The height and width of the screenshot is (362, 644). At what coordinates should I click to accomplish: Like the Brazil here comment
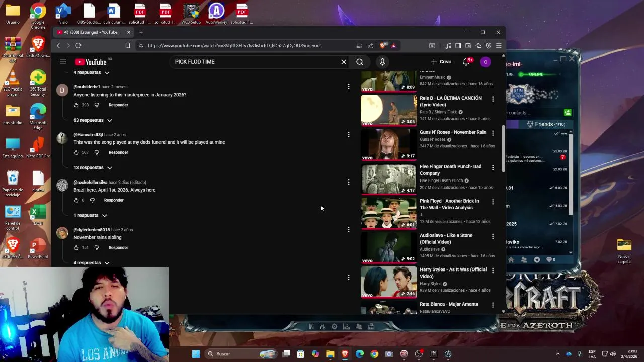click(76, 200)
